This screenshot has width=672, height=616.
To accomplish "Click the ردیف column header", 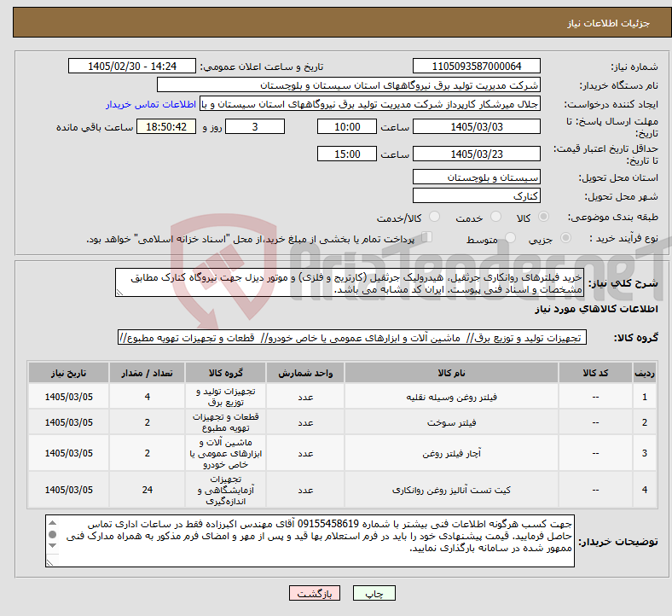I will pyautogui.click(x=644, y=373).
